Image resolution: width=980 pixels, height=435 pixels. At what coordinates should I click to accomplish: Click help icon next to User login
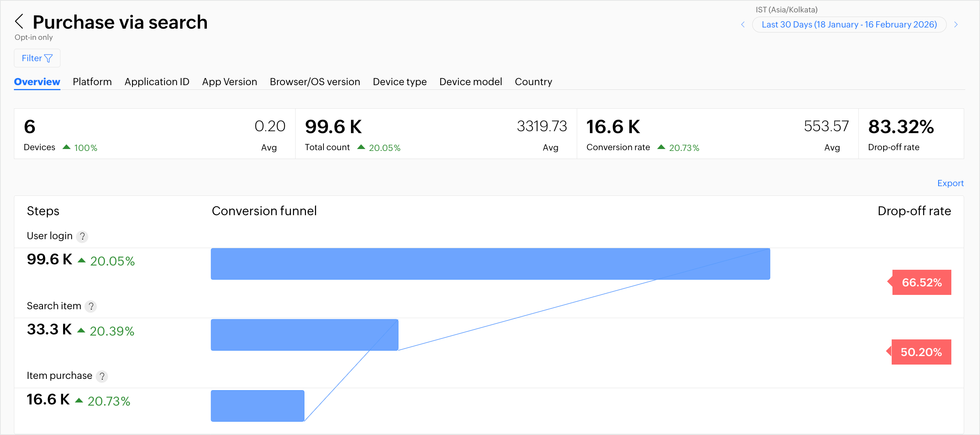tap(82, 236)
